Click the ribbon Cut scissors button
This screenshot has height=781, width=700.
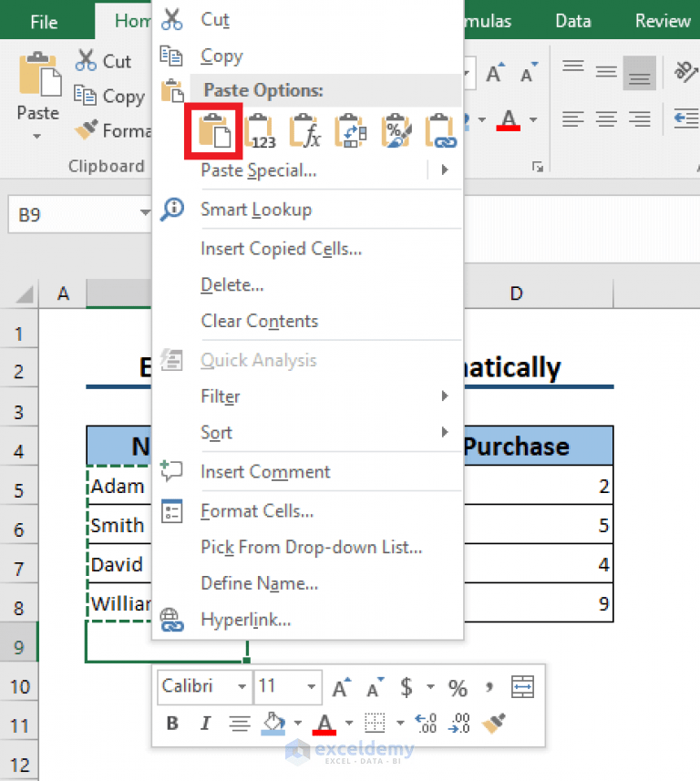pos(104,61)
